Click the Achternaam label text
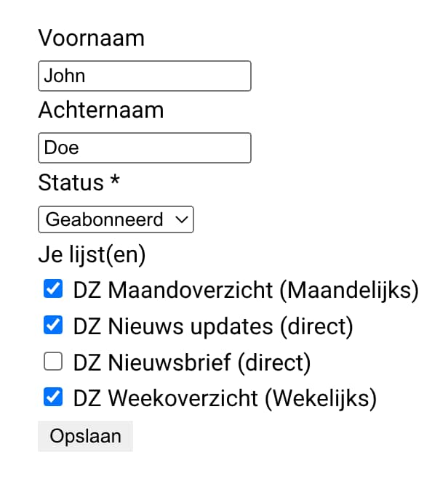Image resolution: width=448 pixels, height=481 pixels. (100, 110)
